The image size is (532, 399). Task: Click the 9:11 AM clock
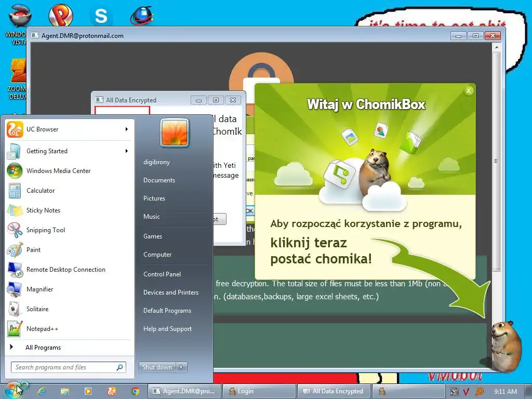coord(506,392)
